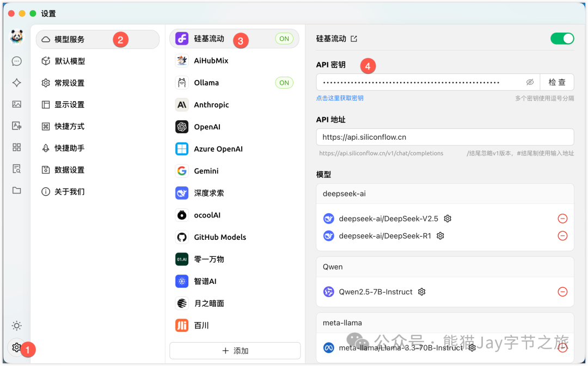The height and width of the screenshot is (366, 588).
Task: Open the mini apps grid icon
Action: click(x=16, y=147)
